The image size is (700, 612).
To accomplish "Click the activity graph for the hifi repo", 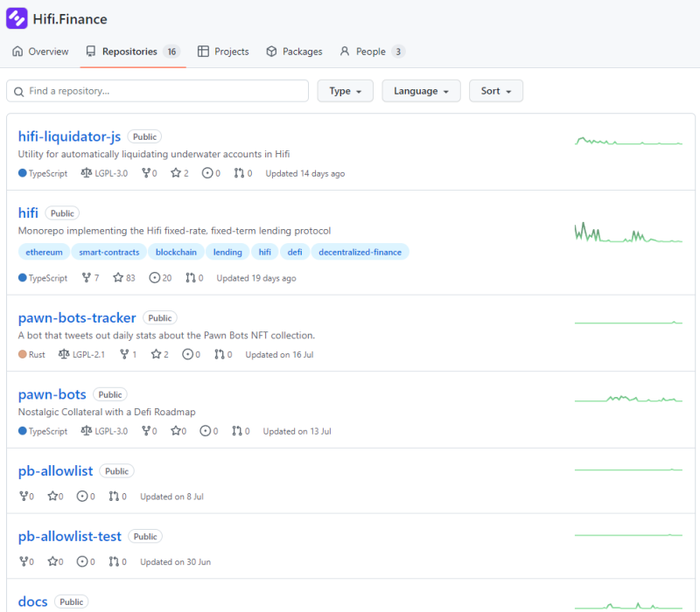I will [x=628, y=232].
